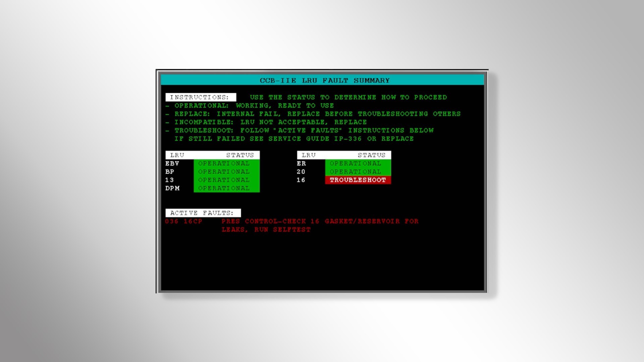
Task: Click the SERVICE GUIDE IP-336 instruction line
Action: (x=293, y=139)
